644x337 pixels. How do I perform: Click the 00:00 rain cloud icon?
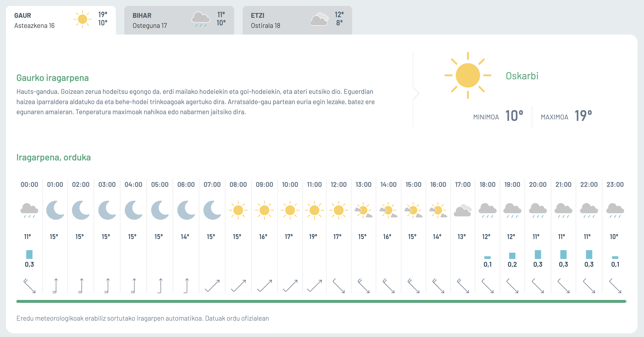29,210
